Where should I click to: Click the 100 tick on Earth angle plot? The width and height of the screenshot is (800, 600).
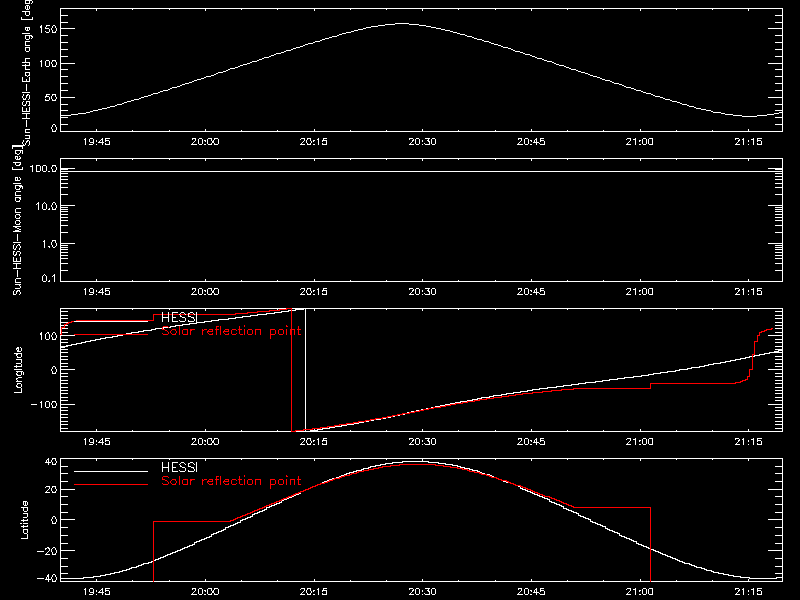[48, 64]
